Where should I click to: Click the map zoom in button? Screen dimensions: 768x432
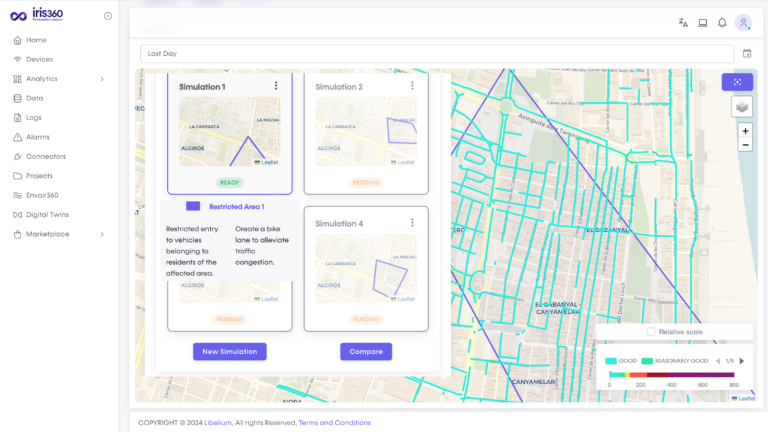(745, 131)
